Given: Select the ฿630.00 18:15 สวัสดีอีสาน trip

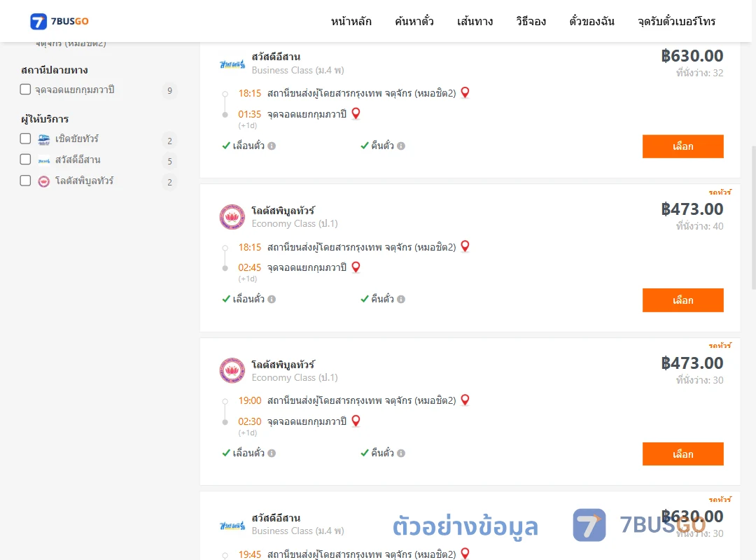Looking at the screenshot, I should point(682,146).
